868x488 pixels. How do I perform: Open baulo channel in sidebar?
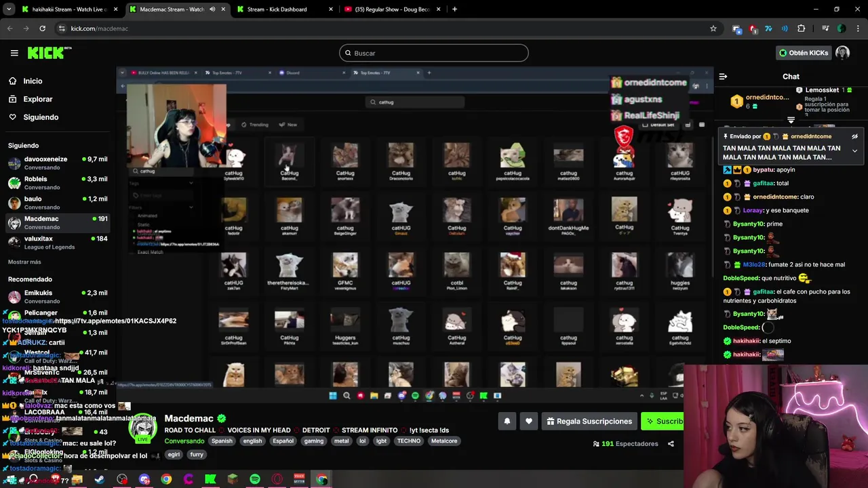tap(57, 203)
